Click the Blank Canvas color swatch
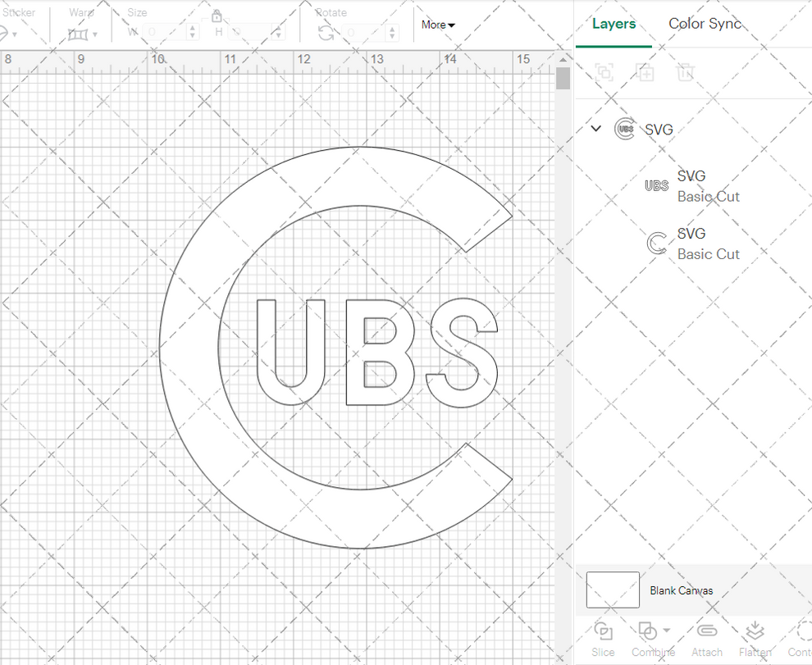812x665 pixels. tap(612, 590)
